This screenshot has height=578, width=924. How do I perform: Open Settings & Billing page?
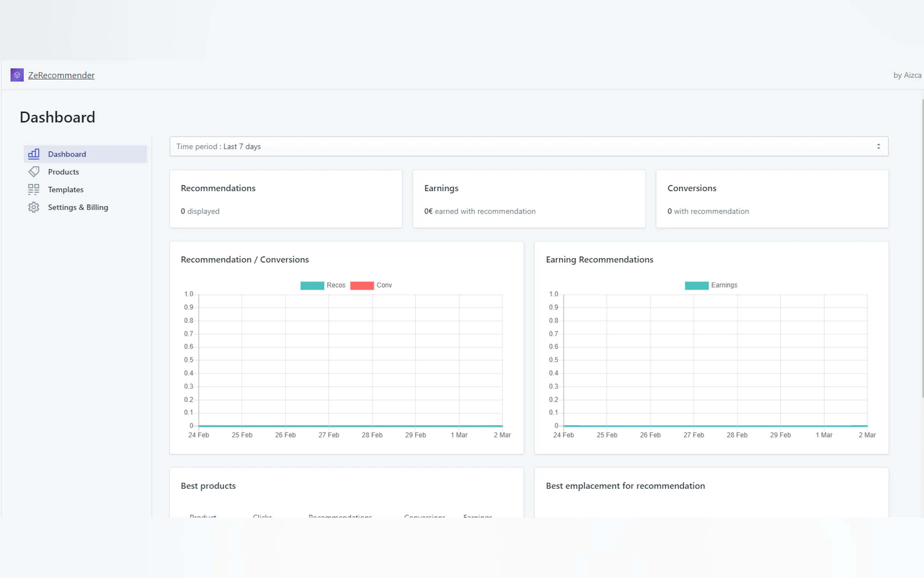[78, 207]
